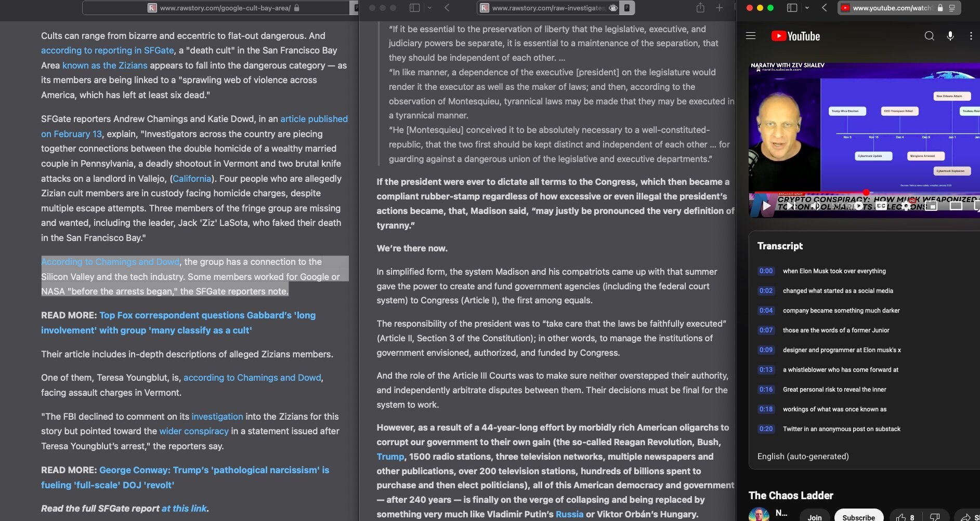This screenshot has width=980, height=521.
Task: Focus the raw-investigates address bar
Action: [x=548, y=8]
